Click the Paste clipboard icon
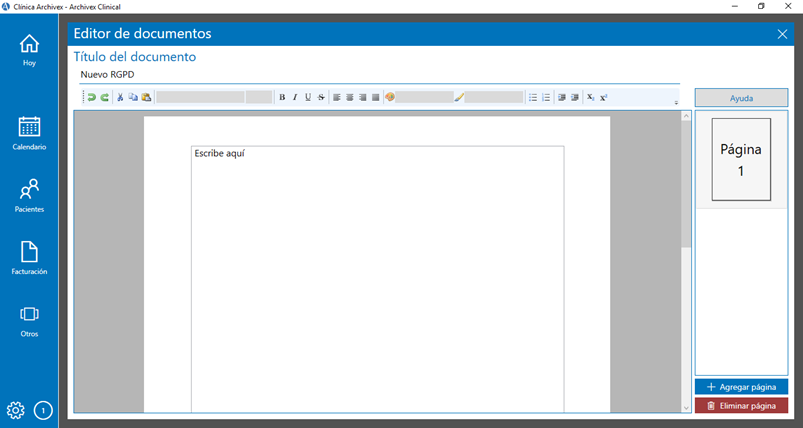The width and height of the screenshot is (803, 428). point(146,97)
